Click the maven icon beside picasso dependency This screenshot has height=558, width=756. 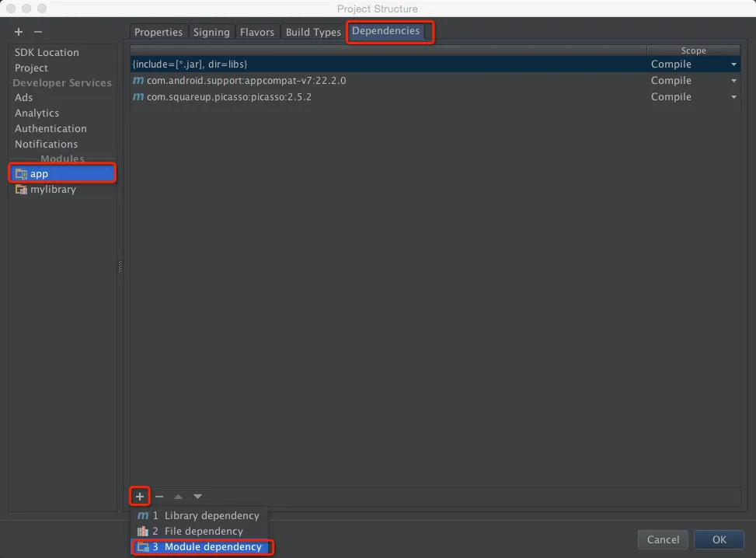point(138,96)
